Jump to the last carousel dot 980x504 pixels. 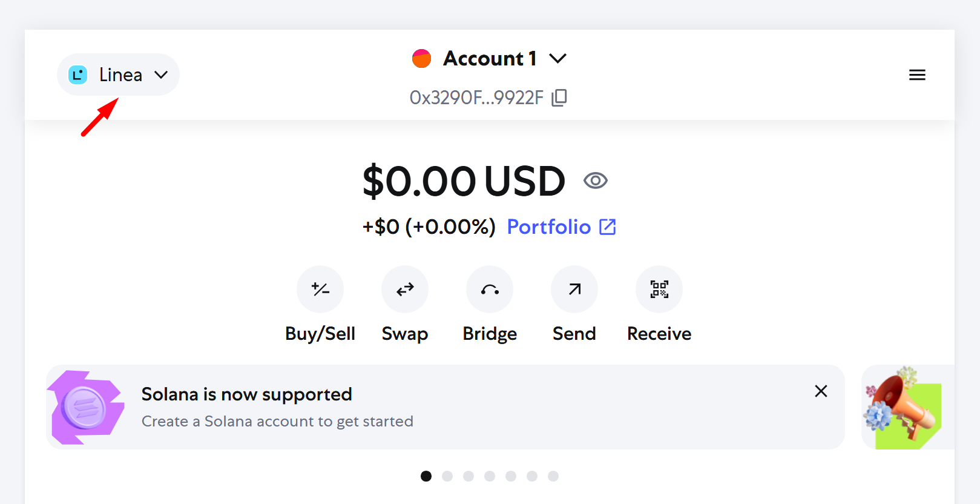[553, 476]
